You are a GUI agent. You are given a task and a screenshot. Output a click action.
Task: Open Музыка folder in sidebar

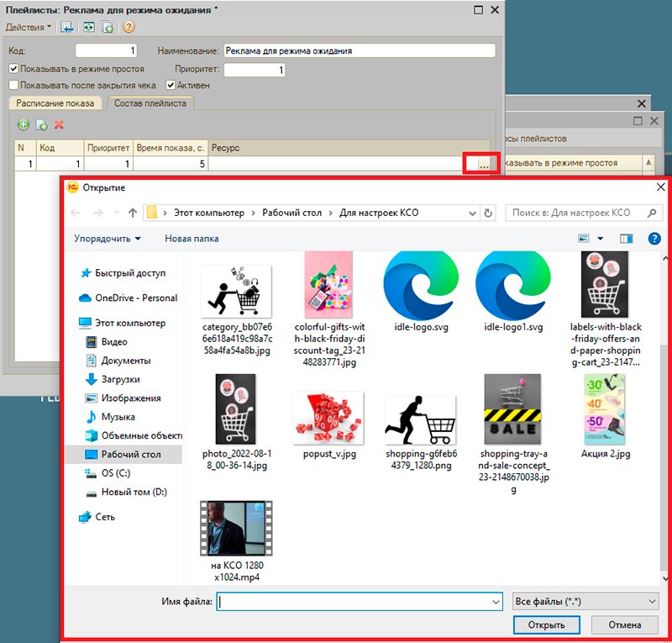111,417
